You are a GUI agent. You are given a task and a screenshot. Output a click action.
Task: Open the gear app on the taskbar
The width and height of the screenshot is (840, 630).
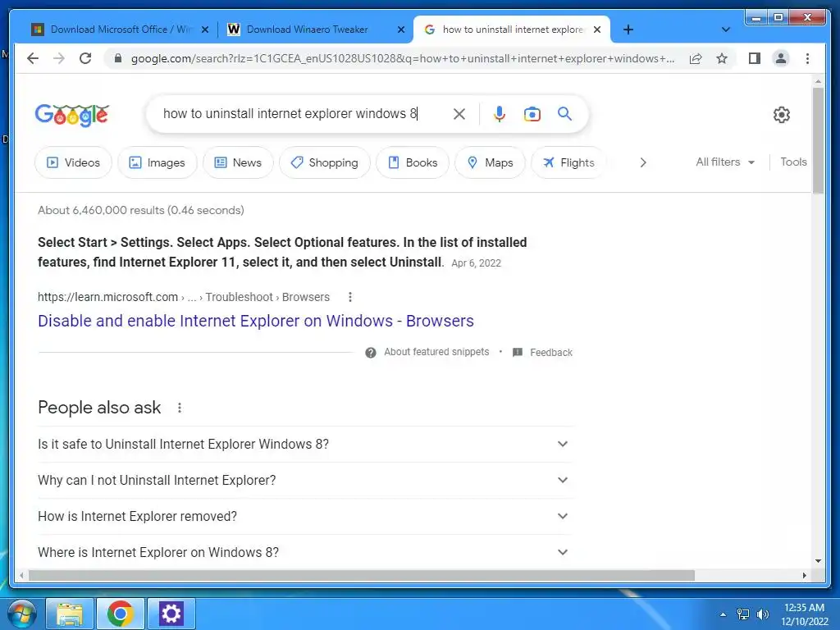click(171, 614)
